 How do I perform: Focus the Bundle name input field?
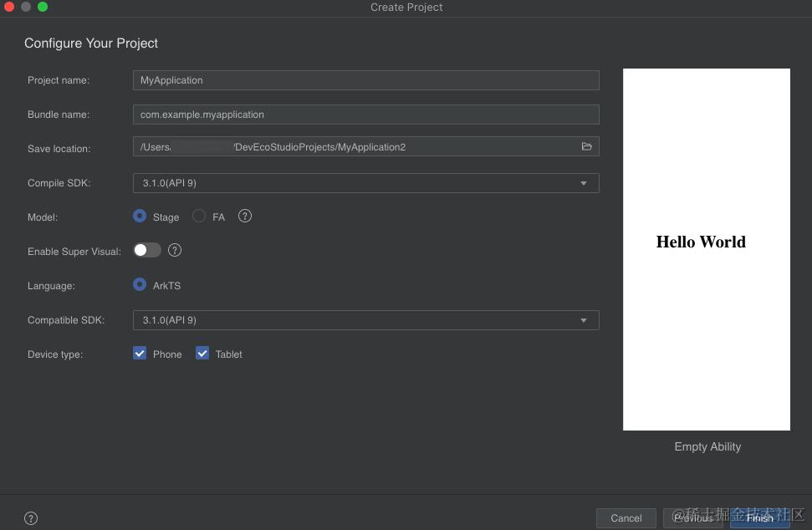[366, 115]
